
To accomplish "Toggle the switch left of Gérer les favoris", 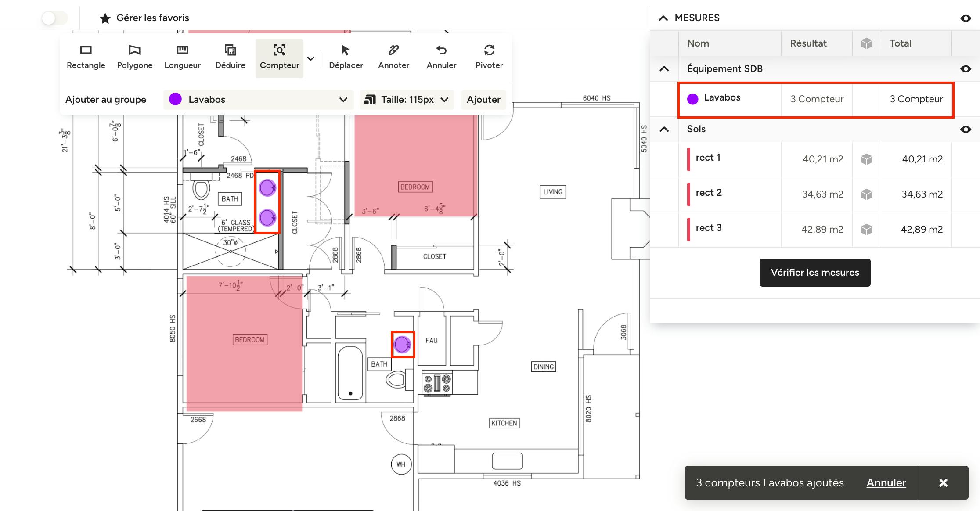I will (x=55, y=18).
